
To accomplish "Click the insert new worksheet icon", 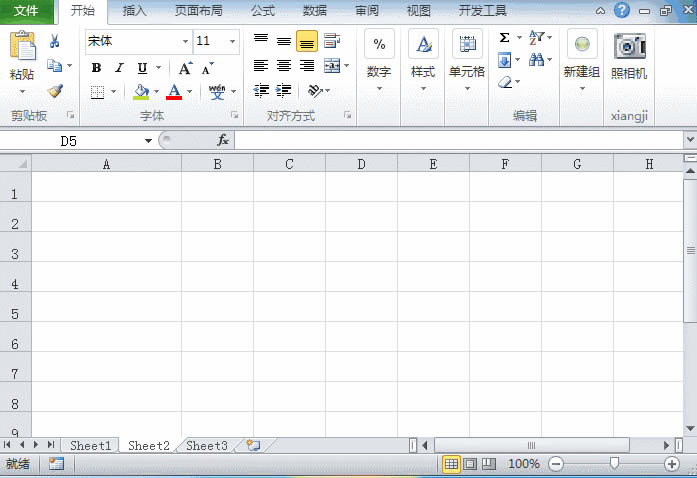I will click(x=253, y=446).
